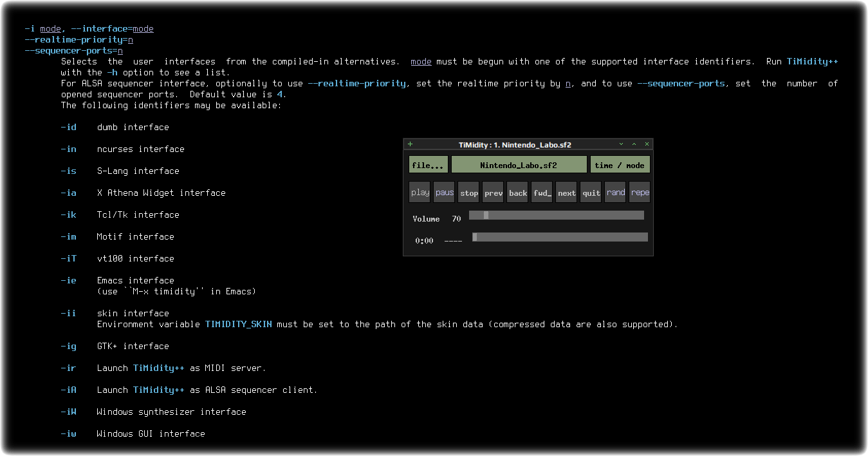The height and width of the screenshot is (456, 868).
Task: Click the Volume slider thumb
Action: pos(486,215)
